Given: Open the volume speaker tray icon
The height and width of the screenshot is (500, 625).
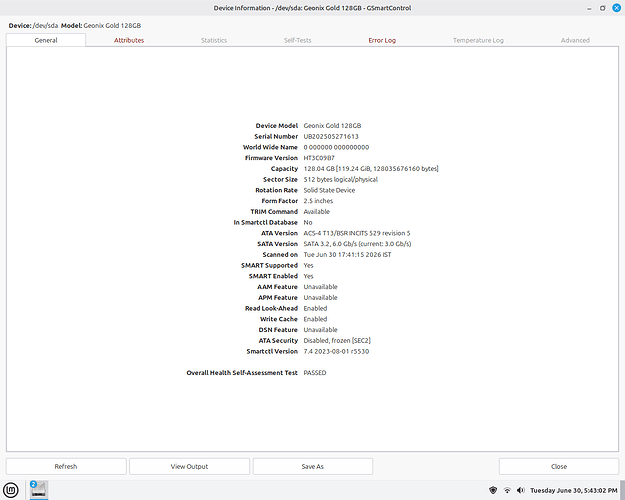Looking at the screenshot, I should [521, 490].
